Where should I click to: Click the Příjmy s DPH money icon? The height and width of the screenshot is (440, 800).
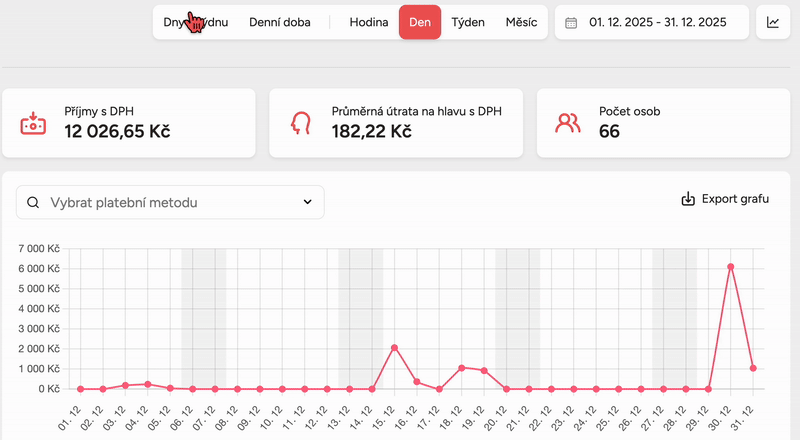click(34, 123)
